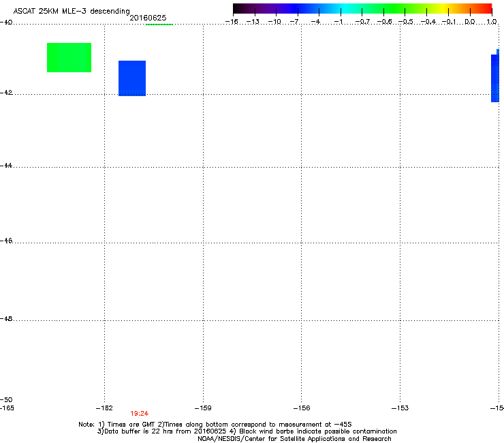Click the color bar label -0.7

tap(362, 22)
